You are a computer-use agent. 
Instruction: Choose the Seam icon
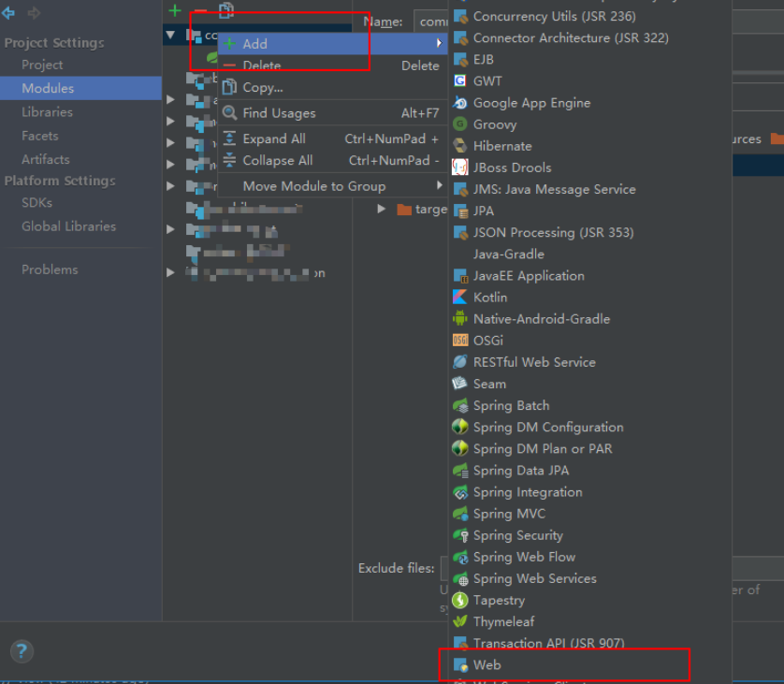pos(460,384)
